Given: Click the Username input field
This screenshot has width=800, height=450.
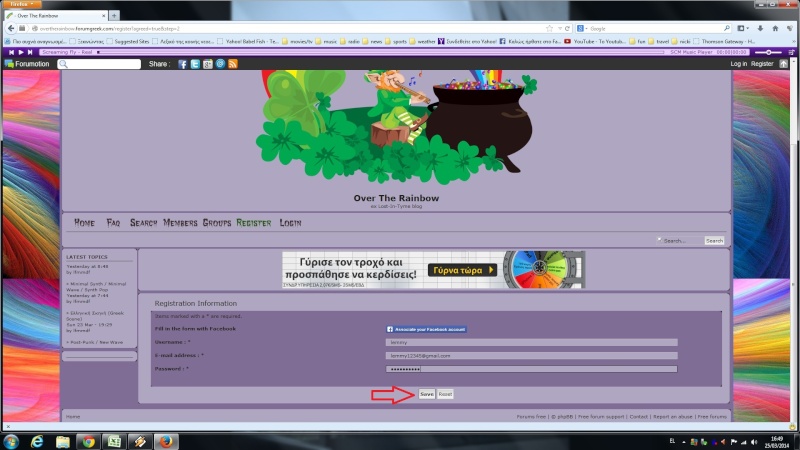Looking at the screenshot, I should (532, 342).
